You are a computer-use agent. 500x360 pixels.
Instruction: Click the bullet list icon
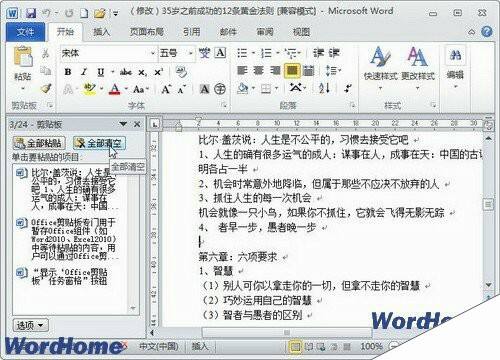coord(242,53)
